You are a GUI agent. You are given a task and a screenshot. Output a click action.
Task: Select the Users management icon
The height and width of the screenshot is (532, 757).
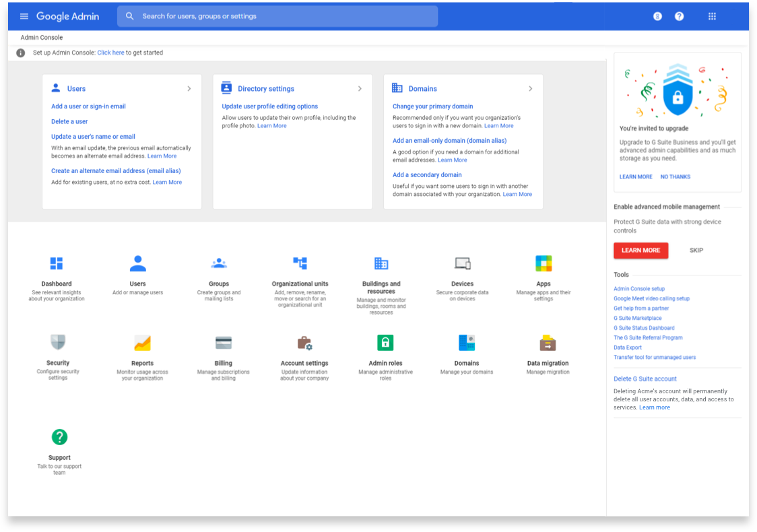click(137, 263)
